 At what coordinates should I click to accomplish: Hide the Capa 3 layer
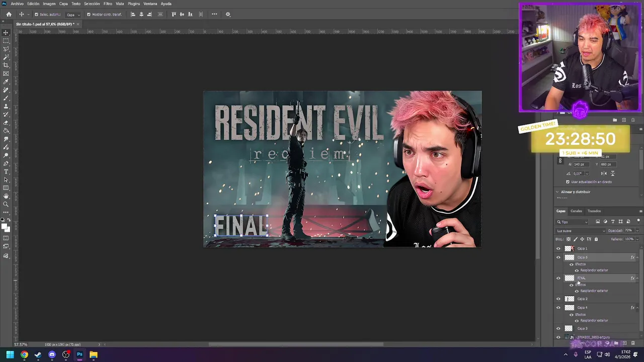click(x=558, y=328)
